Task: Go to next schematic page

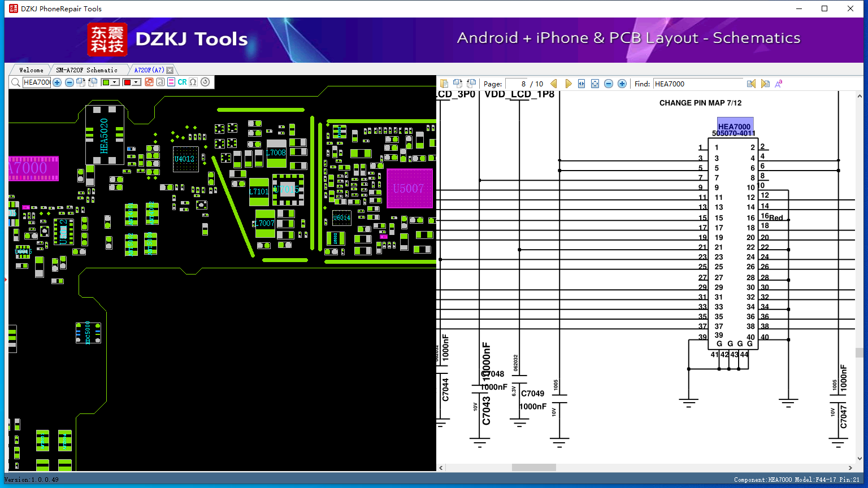Action: coord(568,84)
